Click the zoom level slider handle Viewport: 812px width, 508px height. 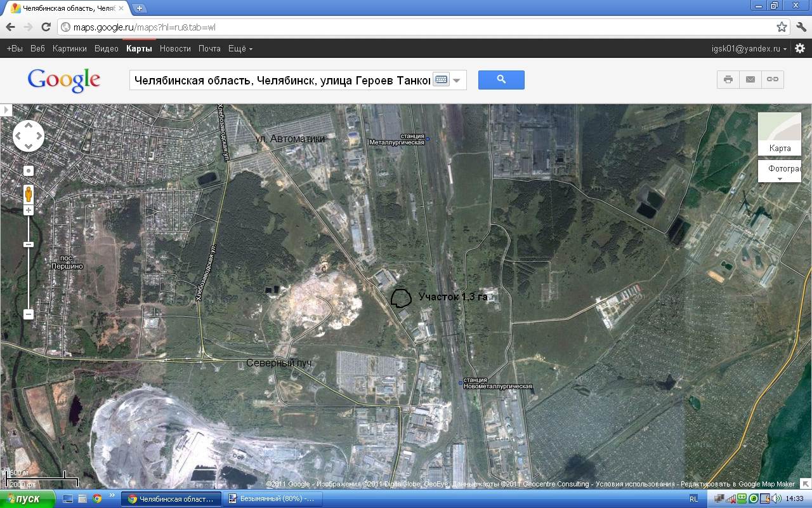29,244
